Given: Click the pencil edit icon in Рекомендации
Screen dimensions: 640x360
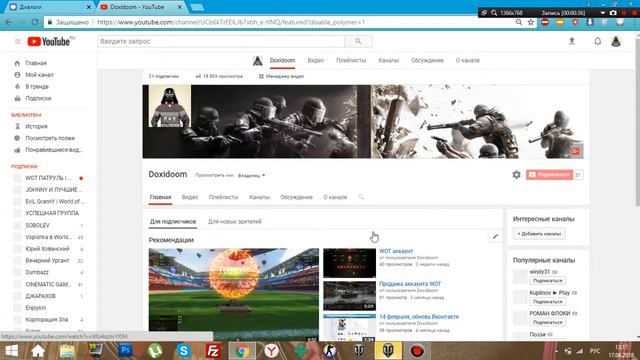Looking at the screenshot, I should click(x=495, y=236).
